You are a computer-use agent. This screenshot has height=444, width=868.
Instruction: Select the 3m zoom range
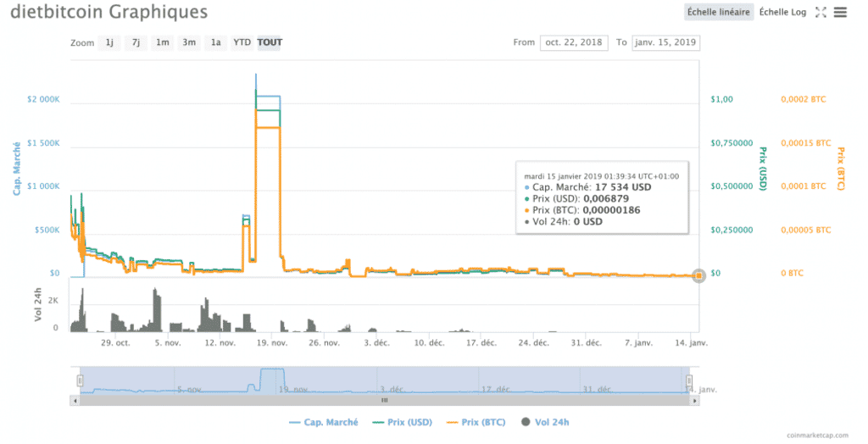(x=189, y=42)
